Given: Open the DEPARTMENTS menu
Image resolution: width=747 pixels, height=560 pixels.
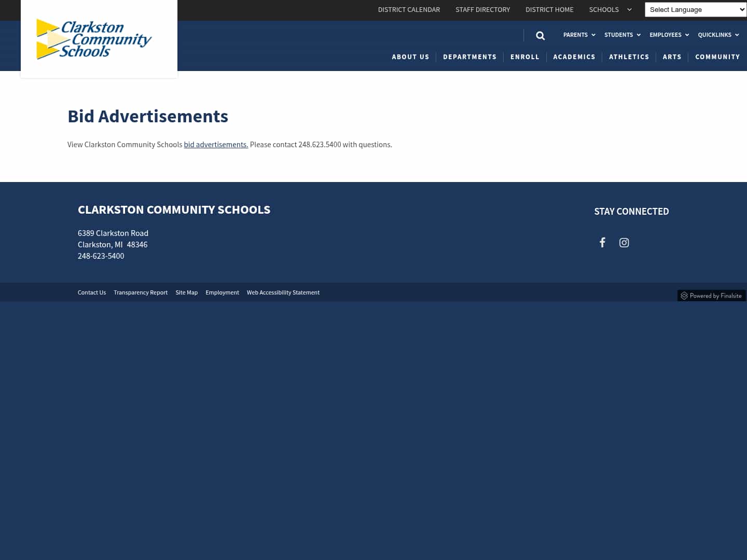Looking at the screenshot, I should coord(469,57).
